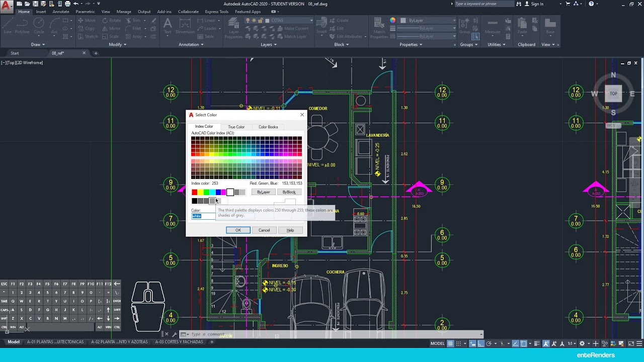Expand the Annotation panel dropdown

[x=191, y=44]
